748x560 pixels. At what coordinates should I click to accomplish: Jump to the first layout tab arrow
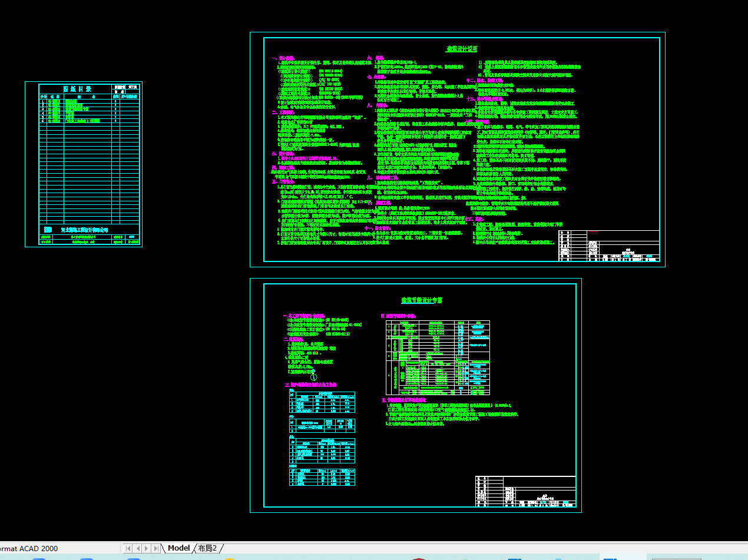click(128, 548)
